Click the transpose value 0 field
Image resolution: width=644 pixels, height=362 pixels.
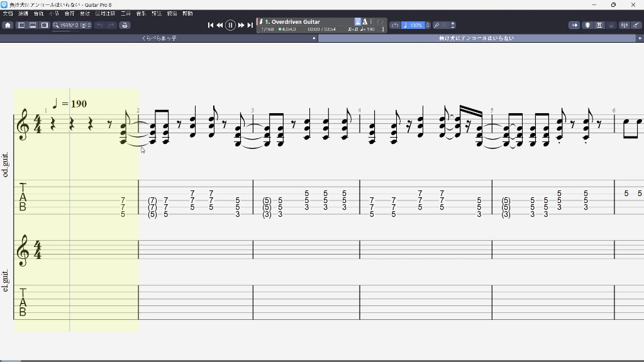point(445,25)
